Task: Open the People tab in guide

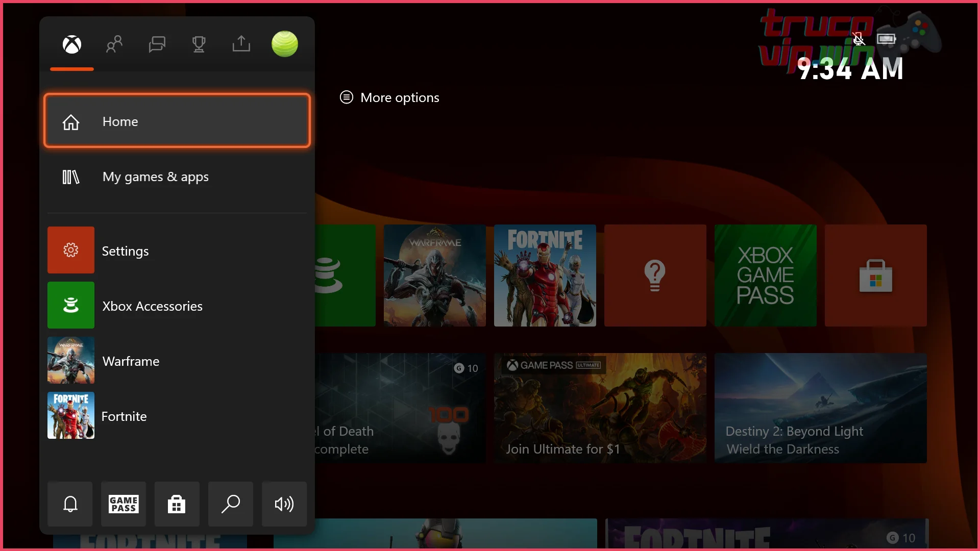Action: pos(114,44)
